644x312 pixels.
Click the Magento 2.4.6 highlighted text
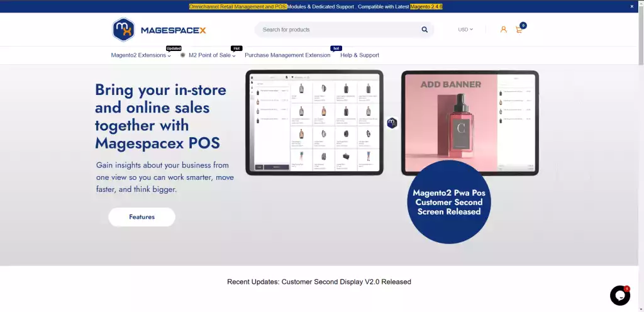426,6
